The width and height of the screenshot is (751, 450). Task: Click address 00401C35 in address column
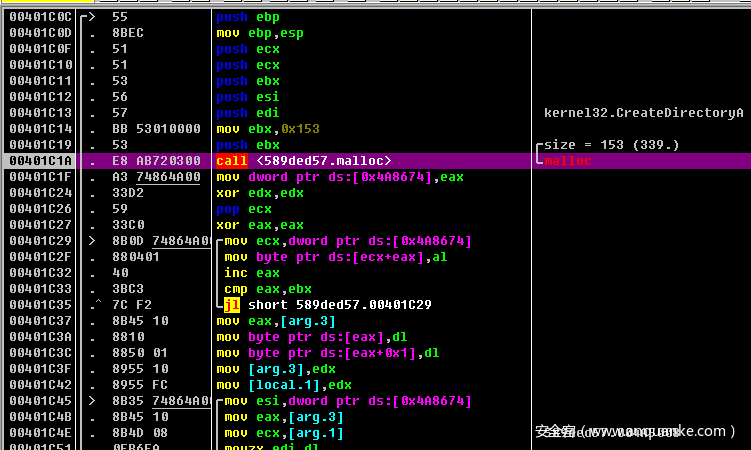40,305
